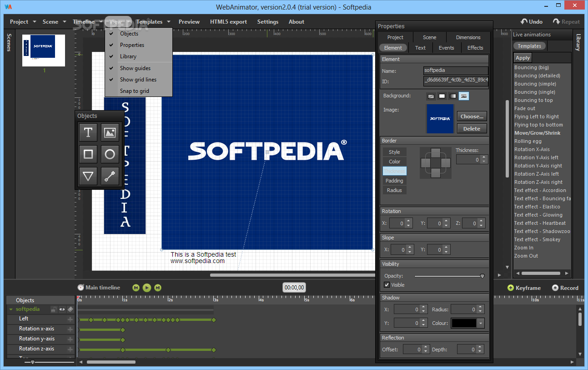Select the Triangle object tool
This screenshot has width=588, height=370.
point(88,176)
